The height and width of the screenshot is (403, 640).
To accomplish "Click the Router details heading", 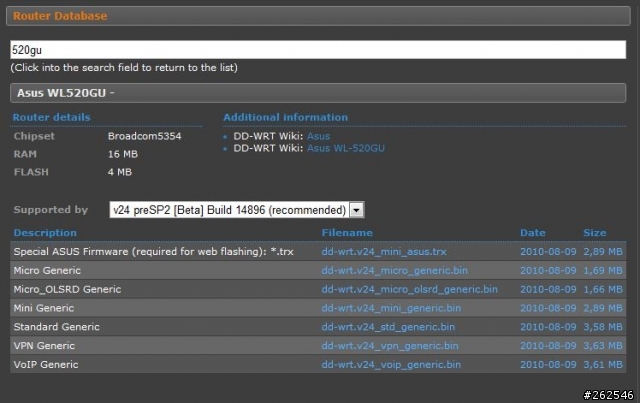I will (x=51, y=117).
